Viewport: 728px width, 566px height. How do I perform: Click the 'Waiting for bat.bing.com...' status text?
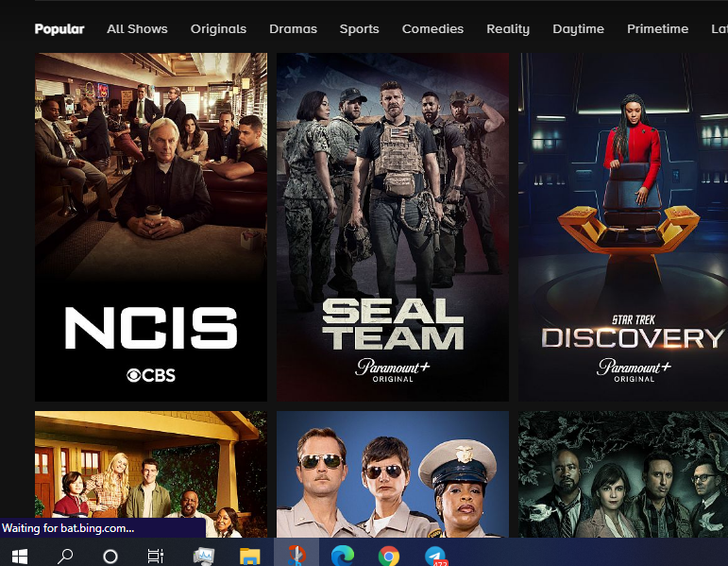pyautogui.click(x=68, y=528)
